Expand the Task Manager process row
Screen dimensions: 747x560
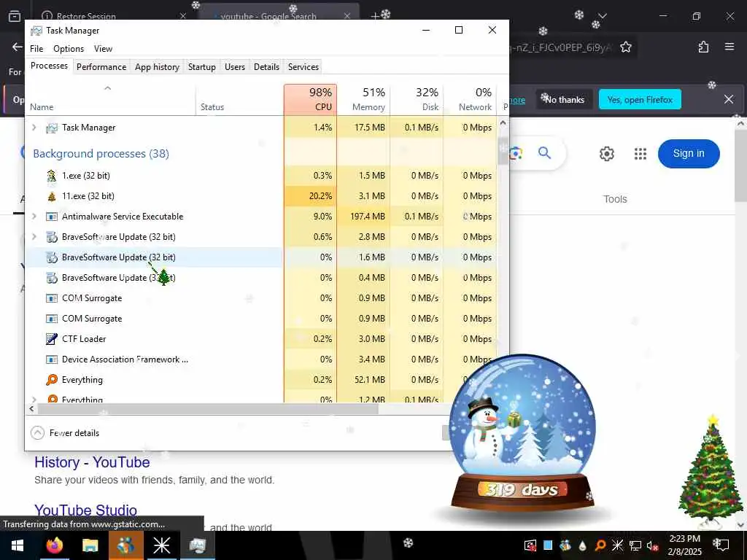(x=34, y=128)
